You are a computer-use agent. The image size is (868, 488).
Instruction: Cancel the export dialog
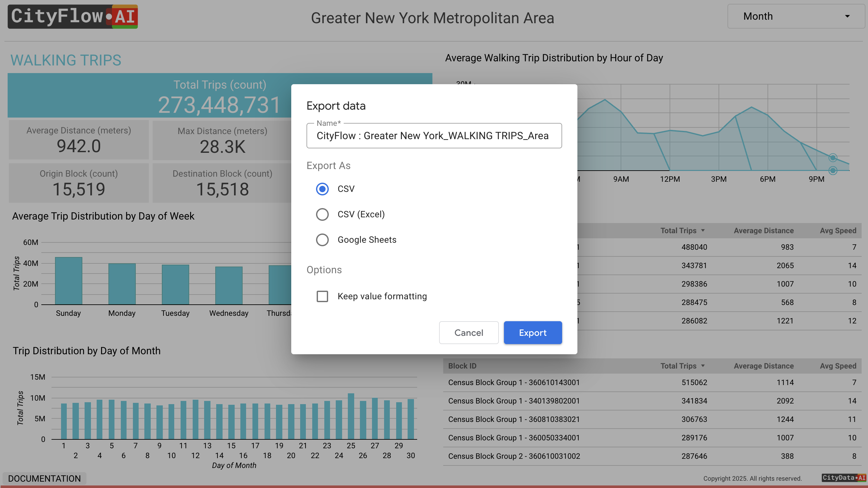[x=468, y=333]
